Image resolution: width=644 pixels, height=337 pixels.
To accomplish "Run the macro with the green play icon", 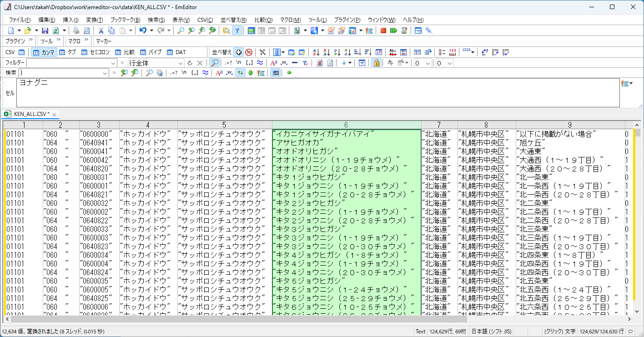I will click(393, 30).
